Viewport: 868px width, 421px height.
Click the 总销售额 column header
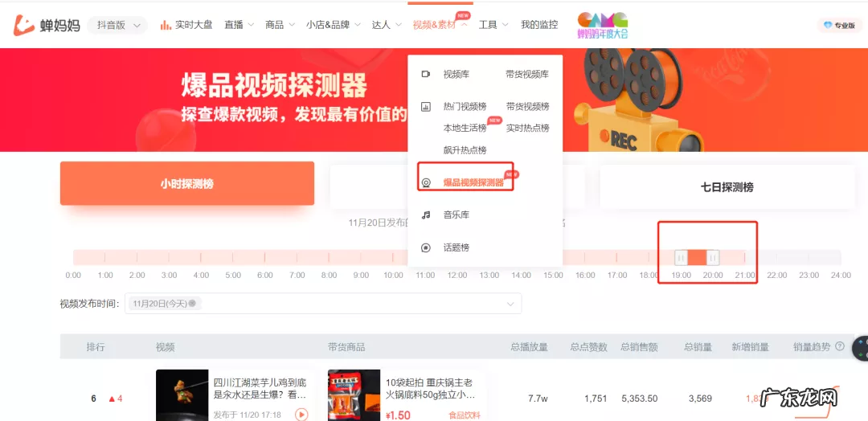pos(639,347)
